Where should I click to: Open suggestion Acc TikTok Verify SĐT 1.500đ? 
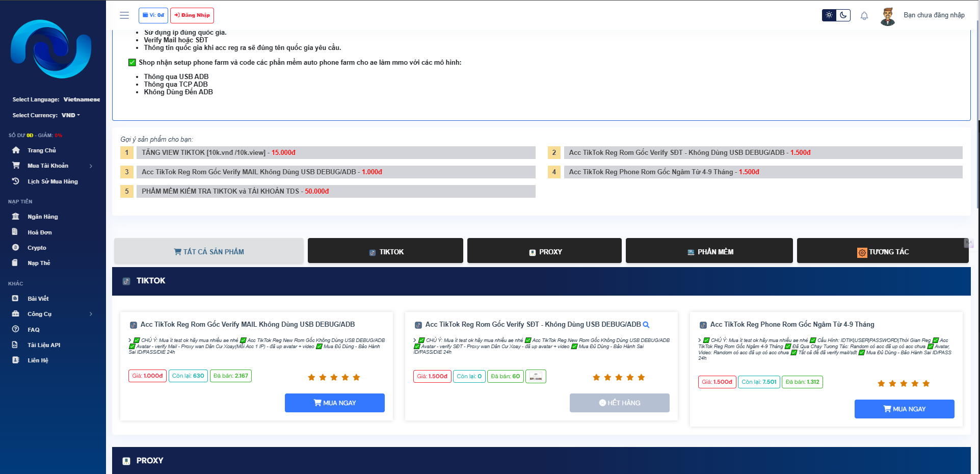pos(763,152)
